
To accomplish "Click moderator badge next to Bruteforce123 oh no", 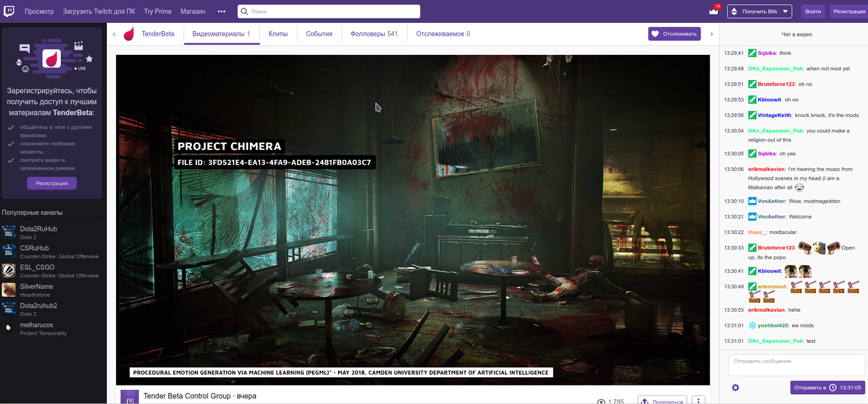I will coord(752,84).
